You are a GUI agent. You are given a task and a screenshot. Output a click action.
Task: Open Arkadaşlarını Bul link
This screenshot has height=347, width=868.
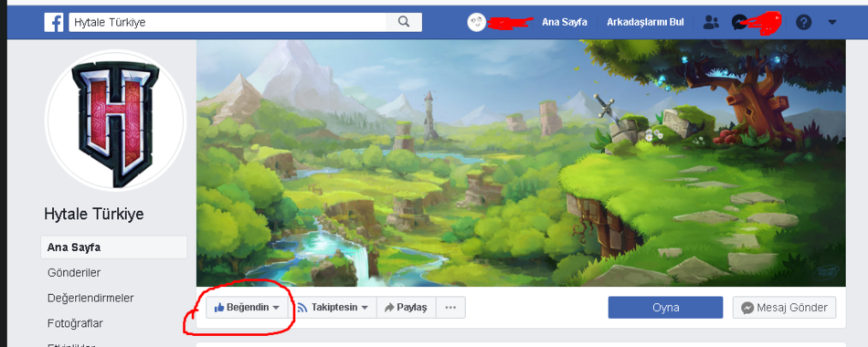pyautogui.click(x=645, y=22)
